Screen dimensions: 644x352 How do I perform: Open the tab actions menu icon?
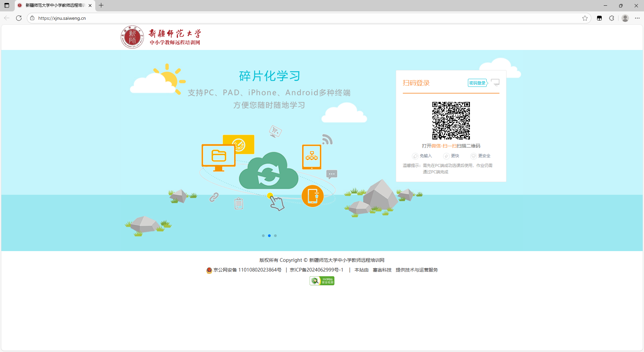pos(7,5)
